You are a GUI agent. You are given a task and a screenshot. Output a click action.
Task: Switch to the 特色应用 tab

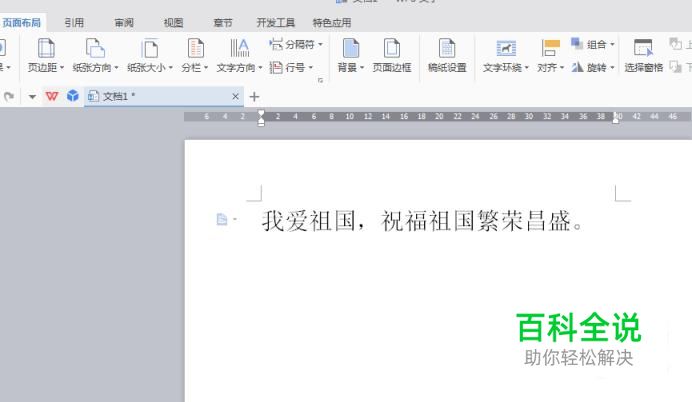332,23
